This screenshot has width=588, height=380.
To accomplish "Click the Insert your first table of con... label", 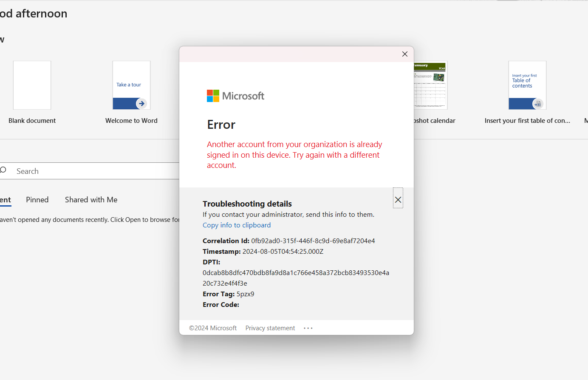I will [x=527, y=121].
